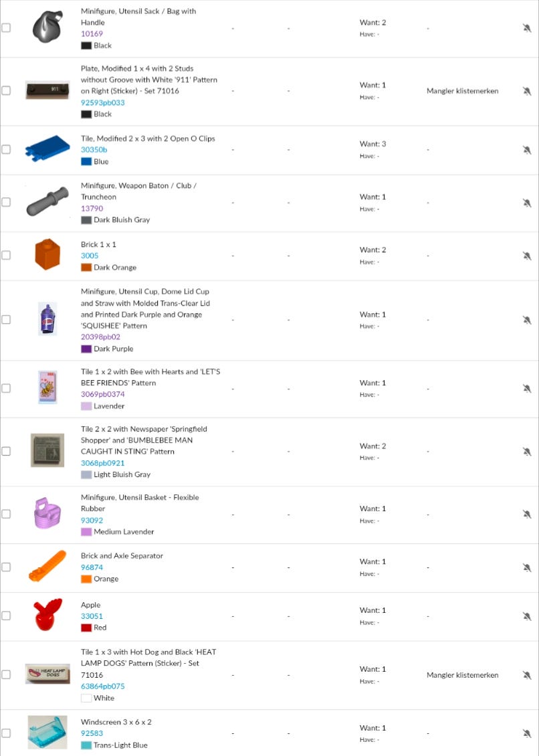Click the bell icon for Windscreen 3 x 6 x 2

click(x=527, y=733)
